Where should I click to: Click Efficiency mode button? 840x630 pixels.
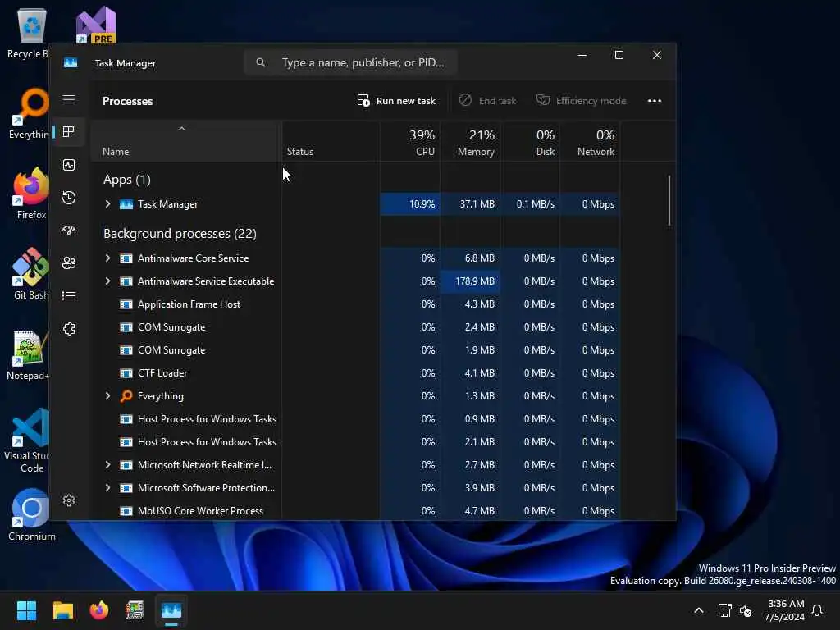[x=582, y=101]
